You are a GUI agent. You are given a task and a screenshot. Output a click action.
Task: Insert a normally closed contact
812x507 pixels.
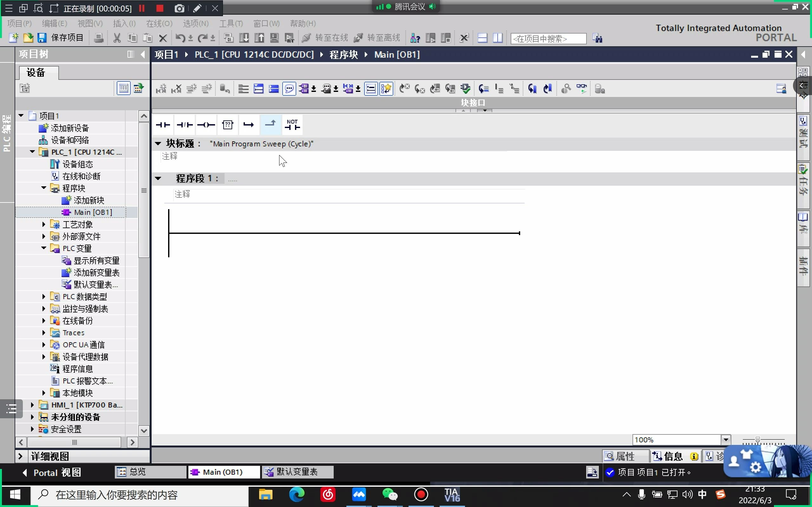(x=185, y=125)
